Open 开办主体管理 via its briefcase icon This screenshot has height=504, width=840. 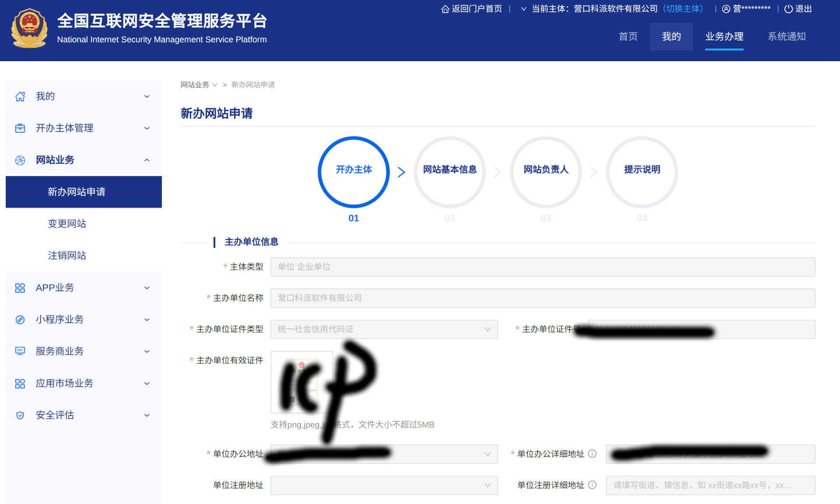[20, 128]
